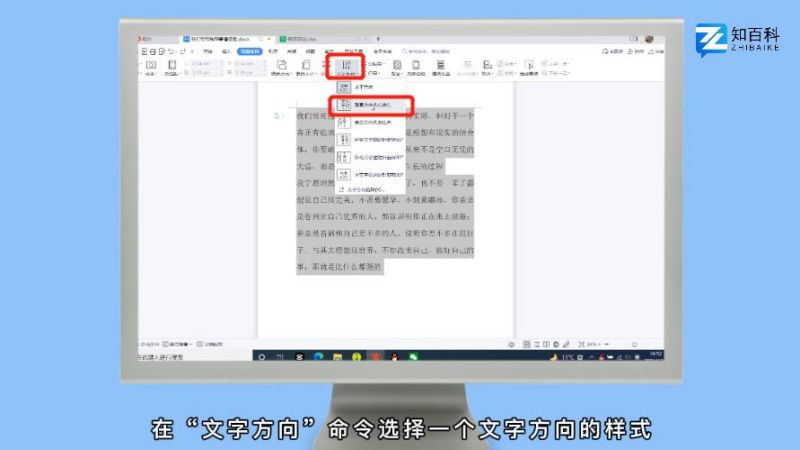Open the WeChat icon in the taskbar
The height and width of the screenshot is (450, 800).
pyautogui.click(x=413, y=356)
